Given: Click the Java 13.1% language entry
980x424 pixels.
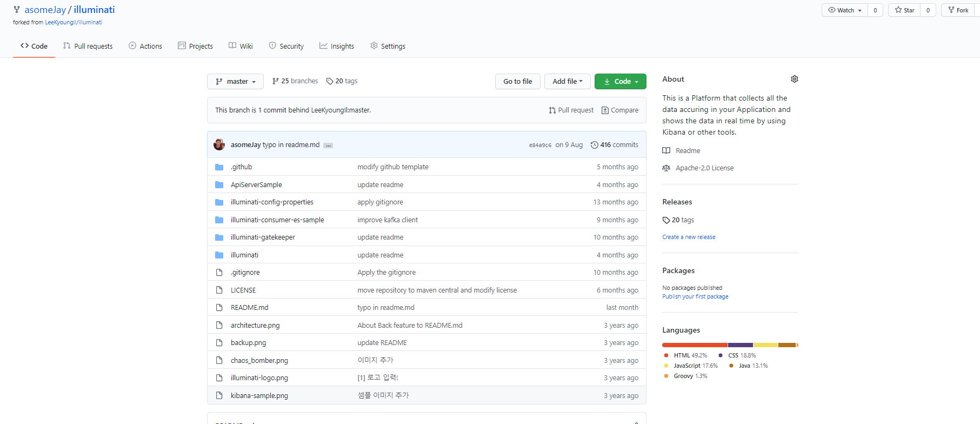Looking at the screenshot, I should [x=749, y=366].
